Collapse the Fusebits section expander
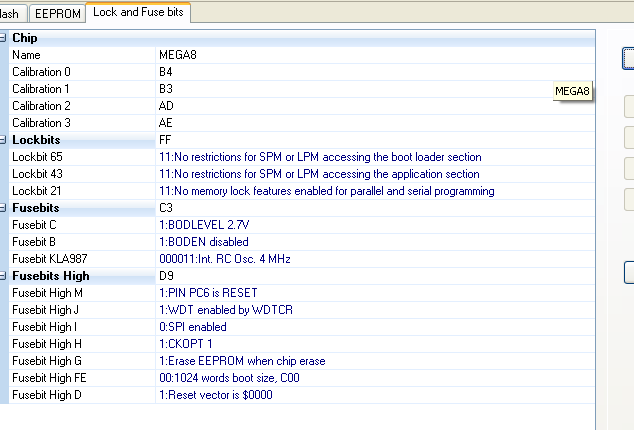The width and height of the screenshot is (634, 430). (x=3, y=208)
